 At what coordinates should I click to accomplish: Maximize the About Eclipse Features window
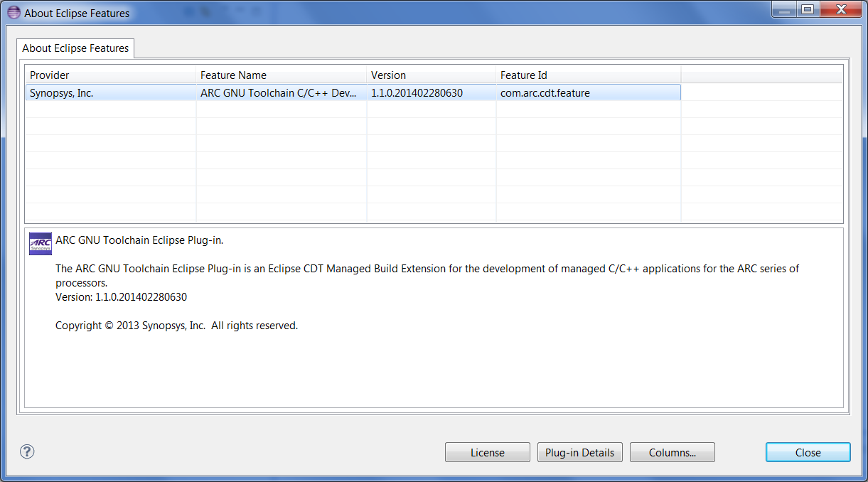tap(807, 10)
